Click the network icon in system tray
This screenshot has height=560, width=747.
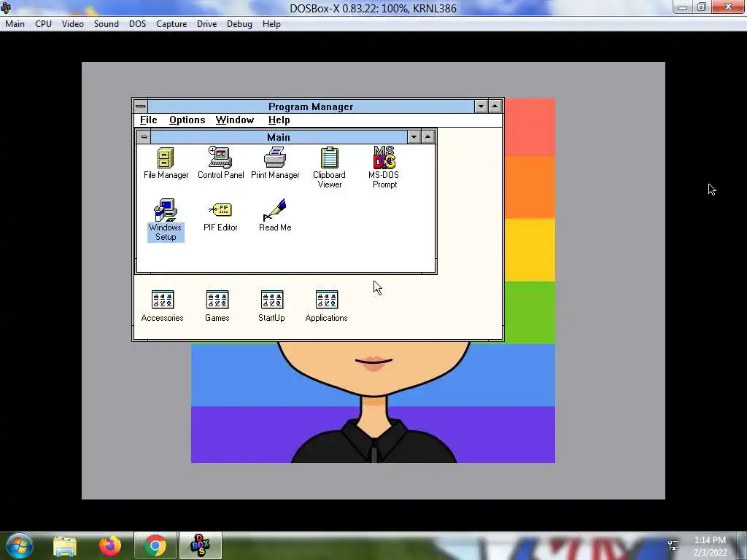673,545
